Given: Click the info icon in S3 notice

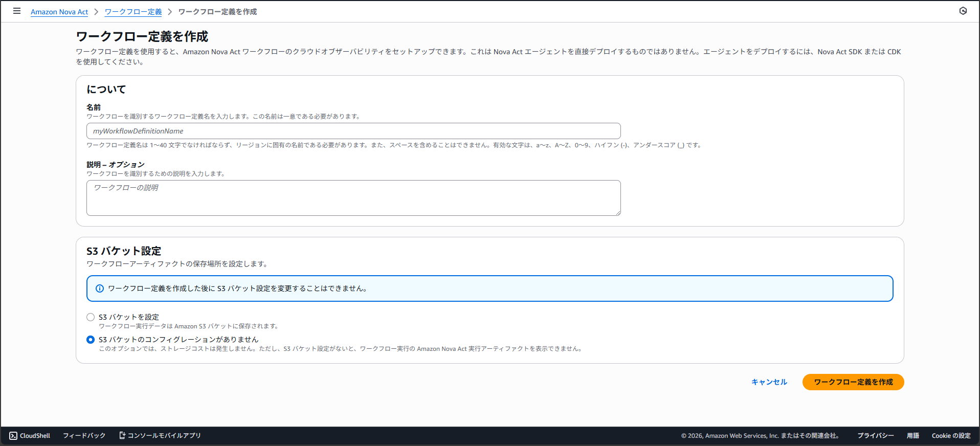Looking at the screenshot, I should (x=100, y=288).
